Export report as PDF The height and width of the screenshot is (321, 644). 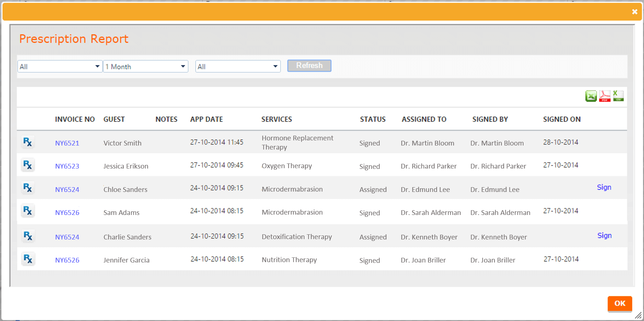click(x=605, y=96)
